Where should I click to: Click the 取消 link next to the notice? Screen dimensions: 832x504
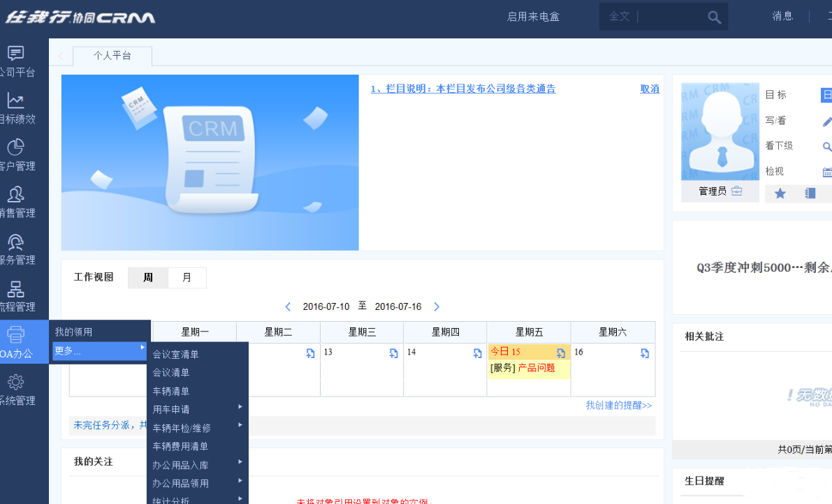pyautogui.click(x=648, y=89)
